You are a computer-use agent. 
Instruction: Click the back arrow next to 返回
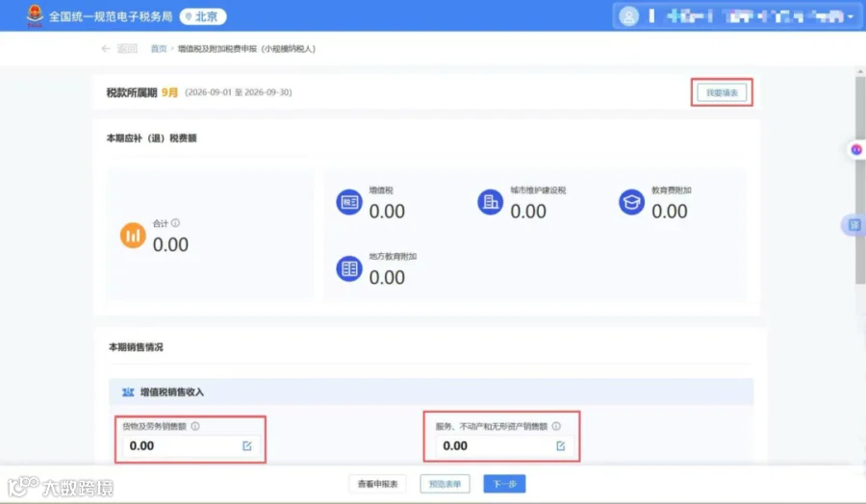point(106,49)
